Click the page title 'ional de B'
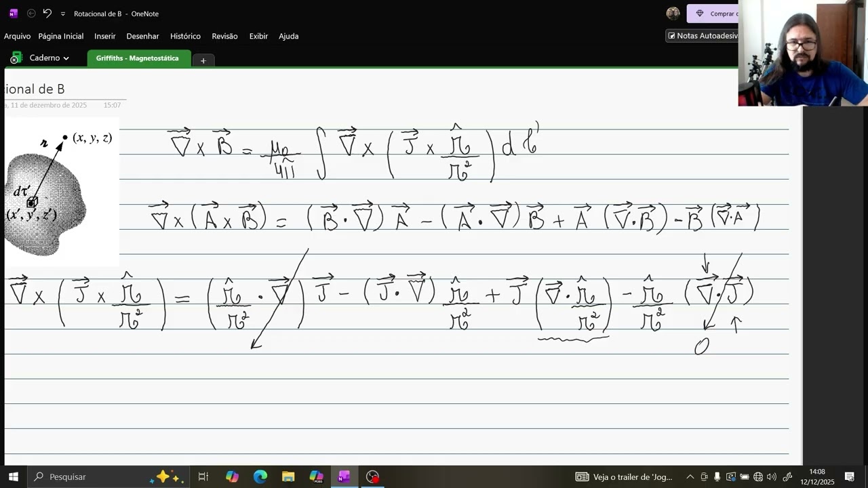868x488 pixels. pyautogui.click(x=35, y=89)
